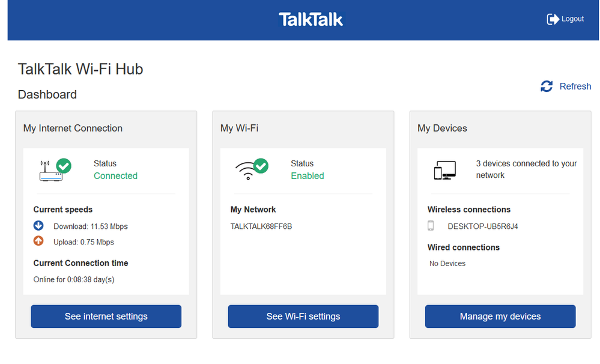Click the Logout door icon

tap(553, 19)
